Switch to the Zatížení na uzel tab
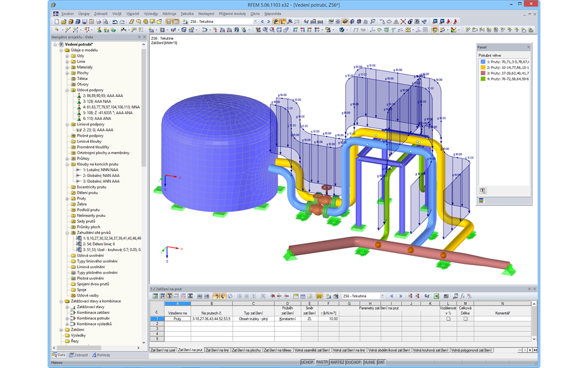 tap(163, 350)
